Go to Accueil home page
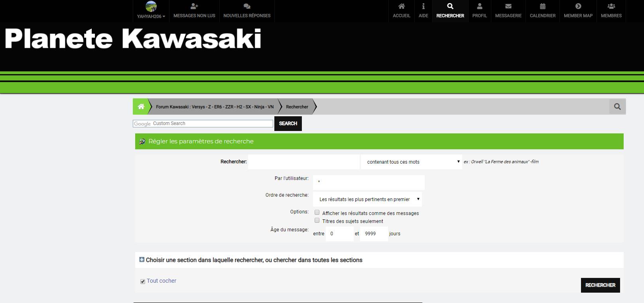 [402, 11]
